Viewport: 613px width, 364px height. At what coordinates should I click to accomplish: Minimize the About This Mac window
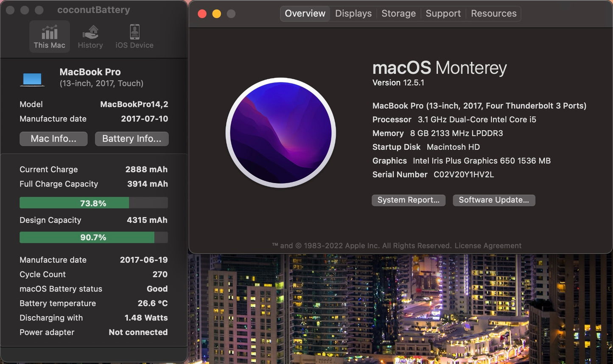[217, 14]
